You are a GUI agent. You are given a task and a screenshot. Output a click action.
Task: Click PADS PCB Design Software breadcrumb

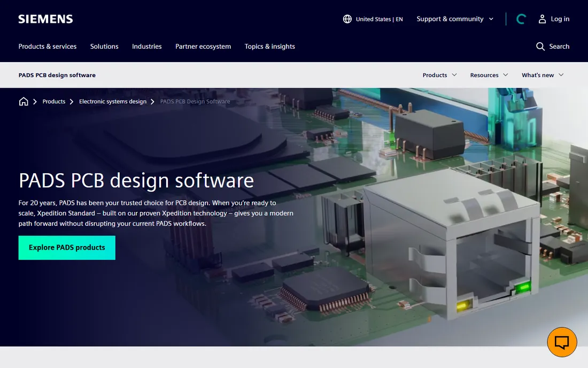(x=195, y=102)
